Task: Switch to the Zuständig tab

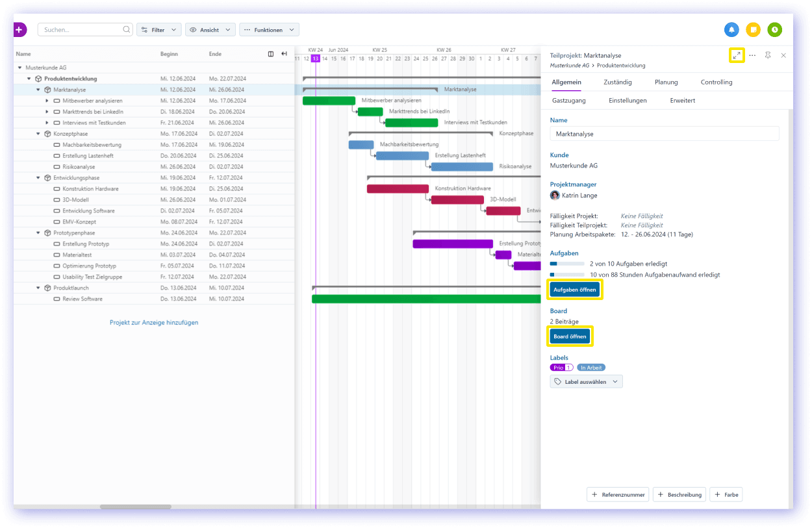Action: point(617,82)
